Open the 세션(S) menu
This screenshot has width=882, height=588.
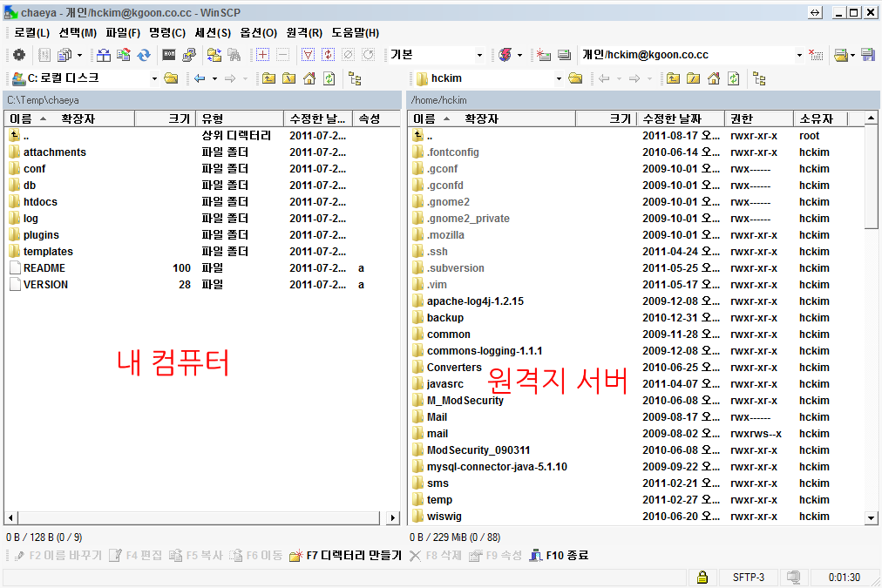click(x=213, y=32)
